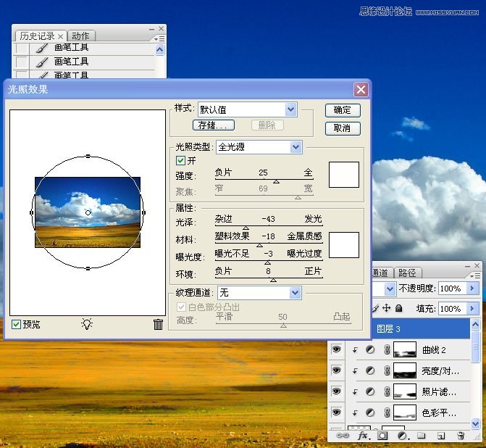Create new layer icon
Image resolution: width=486 pixels, height=448 pixels.
441,436
